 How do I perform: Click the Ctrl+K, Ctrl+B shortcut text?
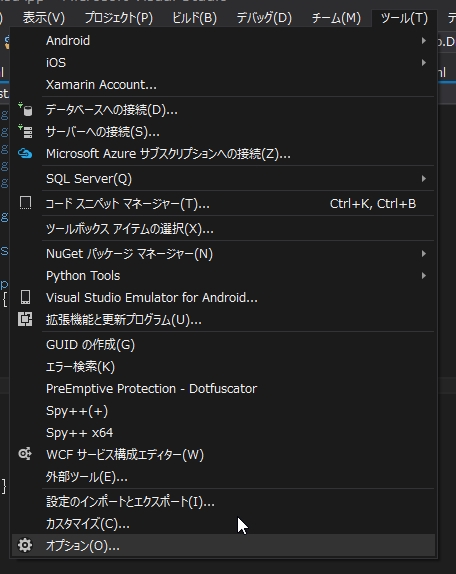pyautogui.click(x=373, y=204)
